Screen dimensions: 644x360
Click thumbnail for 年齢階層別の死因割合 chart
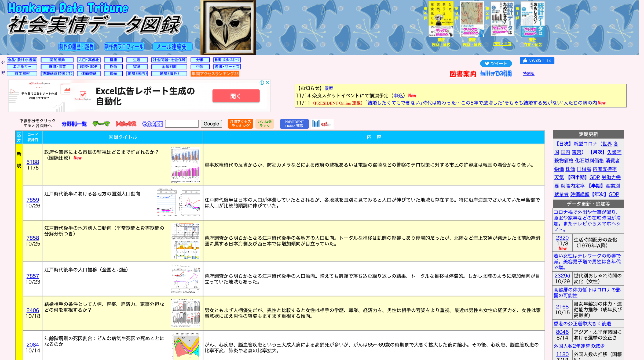(x=186, y=346)
